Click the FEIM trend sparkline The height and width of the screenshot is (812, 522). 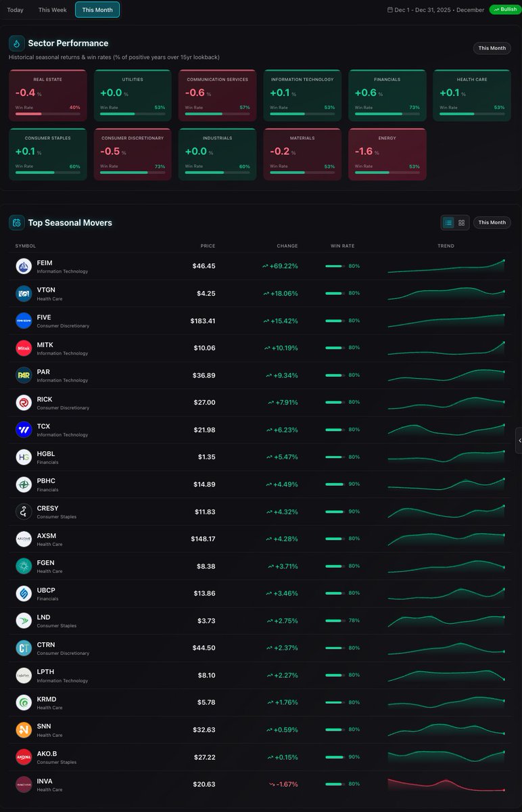click(446, 266)
